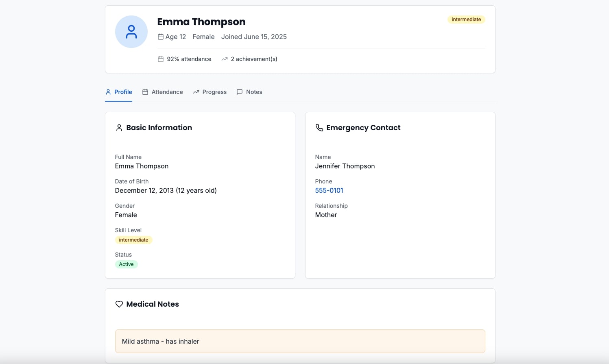Click the person icon in Basic Information heading

119,128
